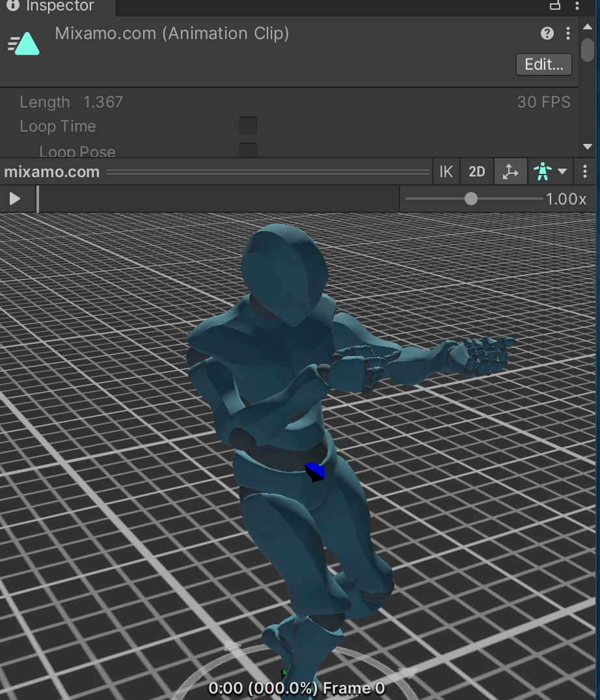Play the animation preview
This screenshot has height=700, width=600.
[x=15, y=199]
